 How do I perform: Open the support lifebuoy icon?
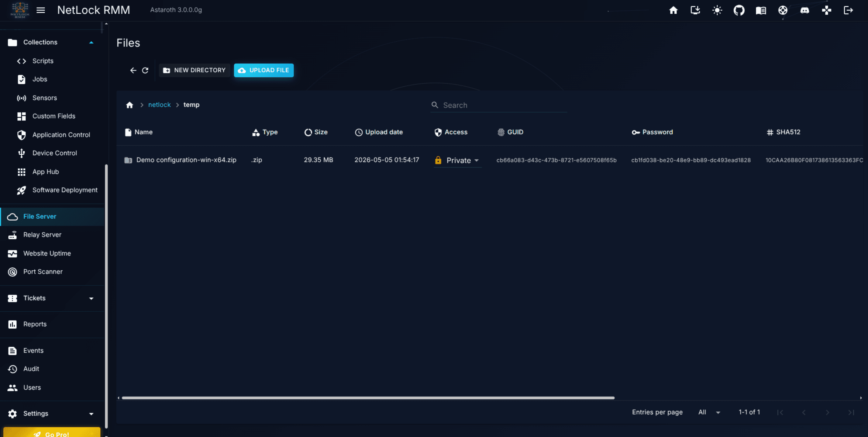(x=783, y=10)
